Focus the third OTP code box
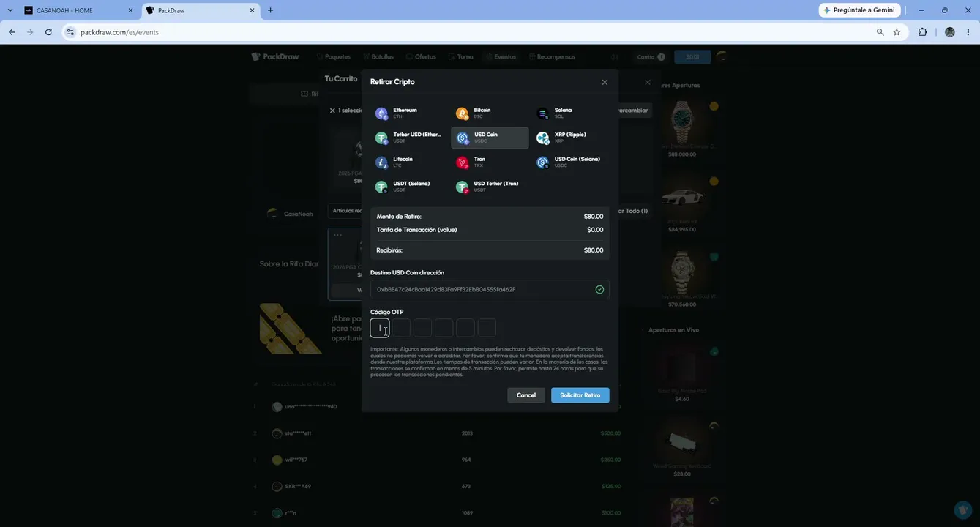The width and height of the screenshot is (980, 527). coord(422,328)
